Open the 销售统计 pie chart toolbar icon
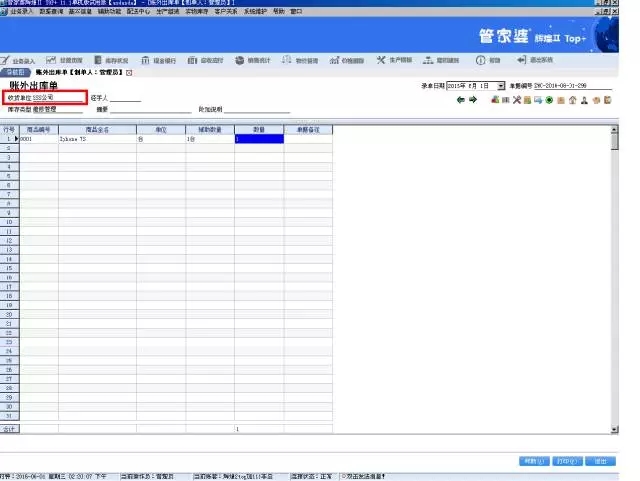The height and width of the screenshot is (481, 640). coord(253,60)
